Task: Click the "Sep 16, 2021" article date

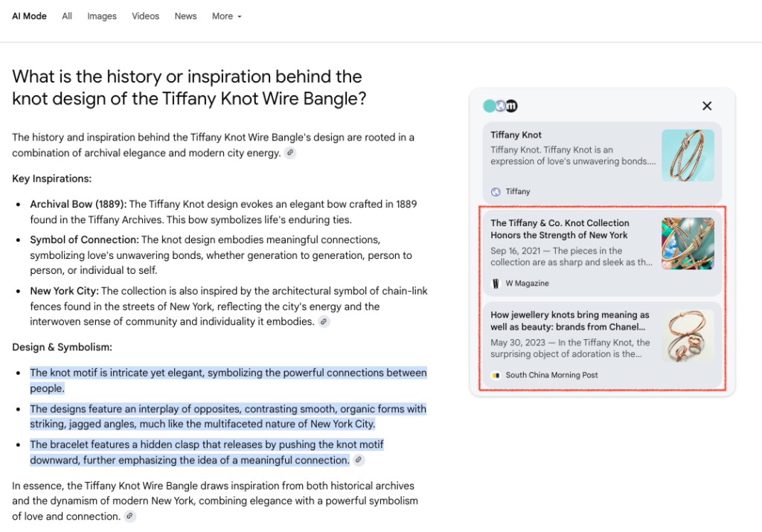Action: [x=515, y=251]
